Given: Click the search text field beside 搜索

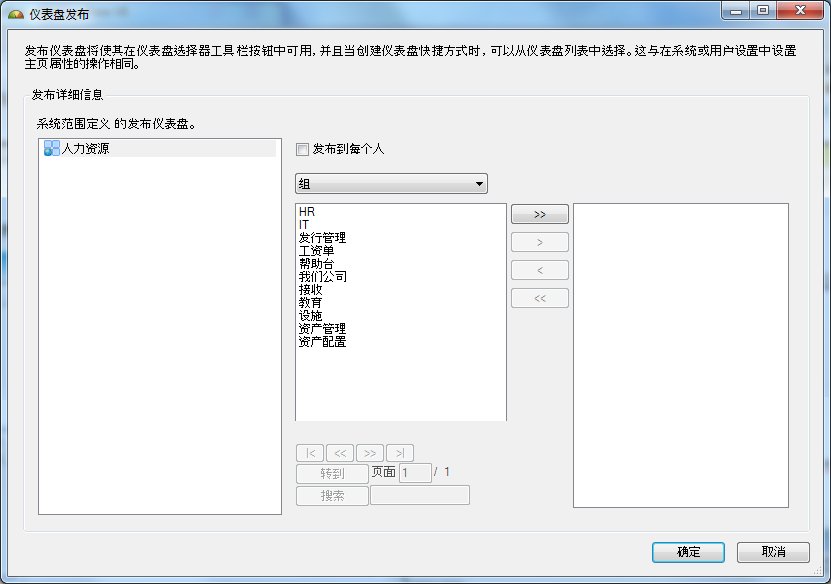Looking at the screenshot, I should click(420, 495).
